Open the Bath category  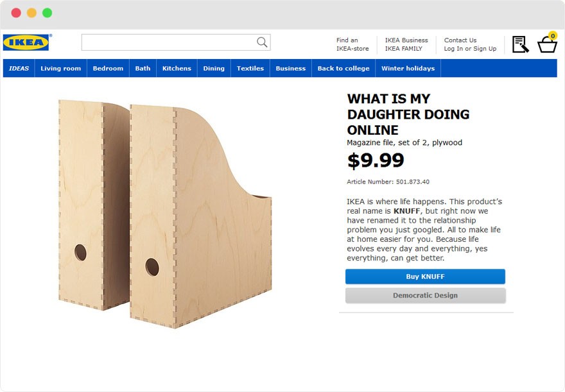(143, 69)
